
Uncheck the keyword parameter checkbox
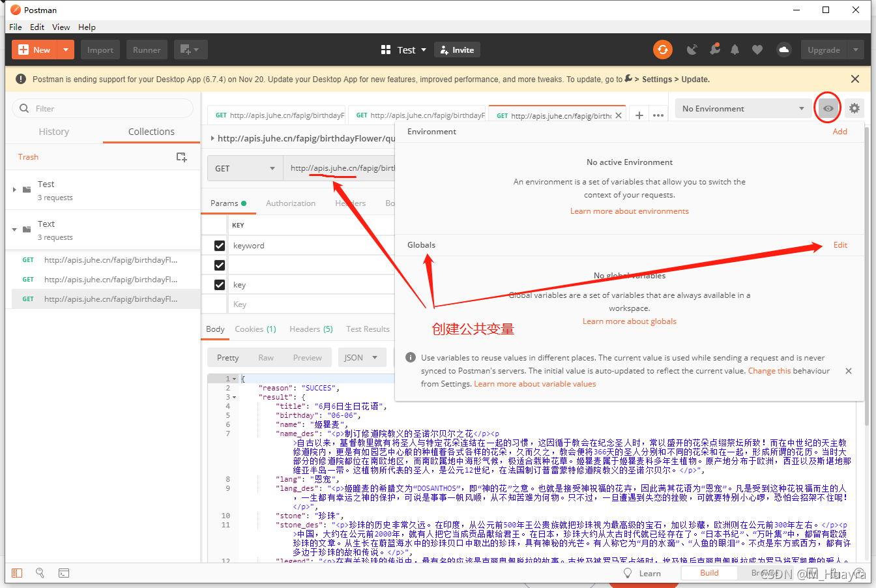[220, 246]
